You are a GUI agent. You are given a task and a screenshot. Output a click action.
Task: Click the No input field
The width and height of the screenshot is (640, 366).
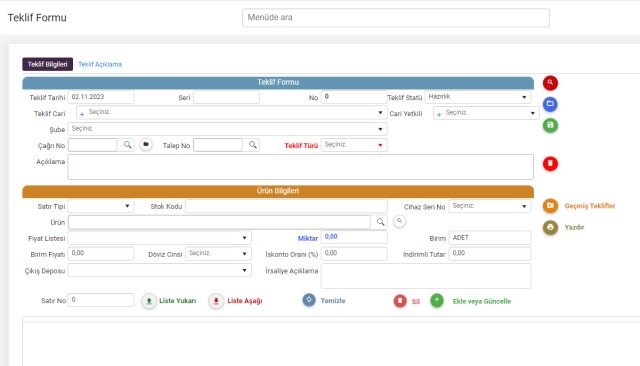[x=354, y=97]
